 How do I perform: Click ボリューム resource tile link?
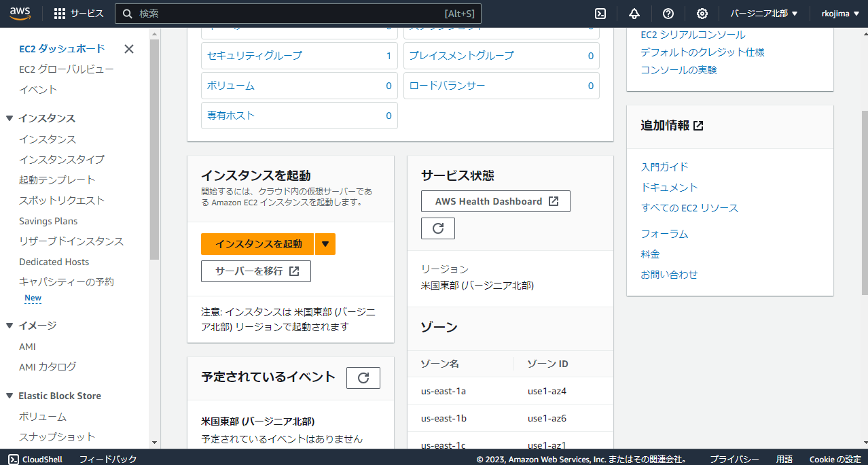point(231,86)
